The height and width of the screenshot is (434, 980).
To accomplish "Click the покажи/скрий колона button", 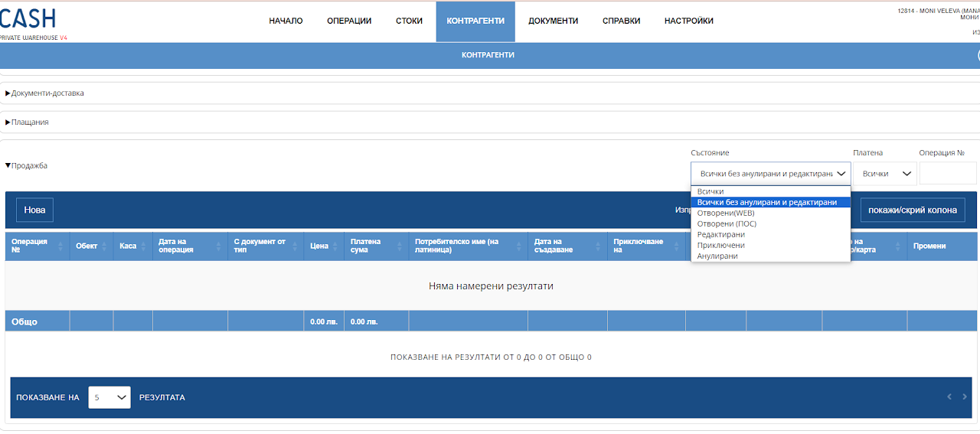I will [x=913, y=210].
